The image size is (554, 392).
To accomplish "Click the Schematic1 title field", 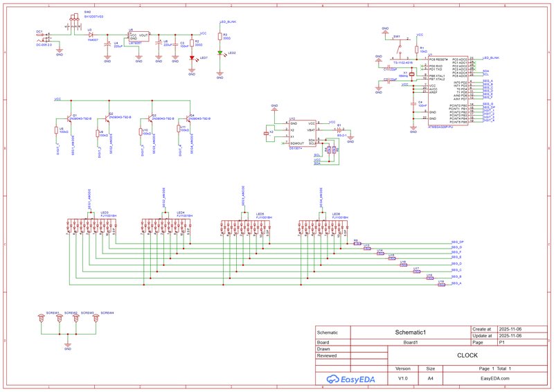I will pyautogui.click(x=411, y=332).
